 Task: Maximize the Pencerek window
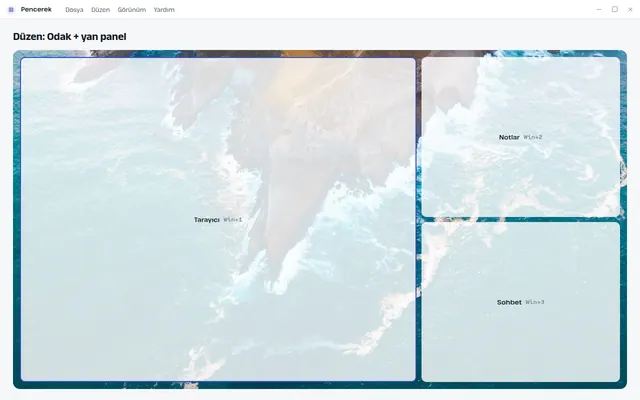[615, 9]
